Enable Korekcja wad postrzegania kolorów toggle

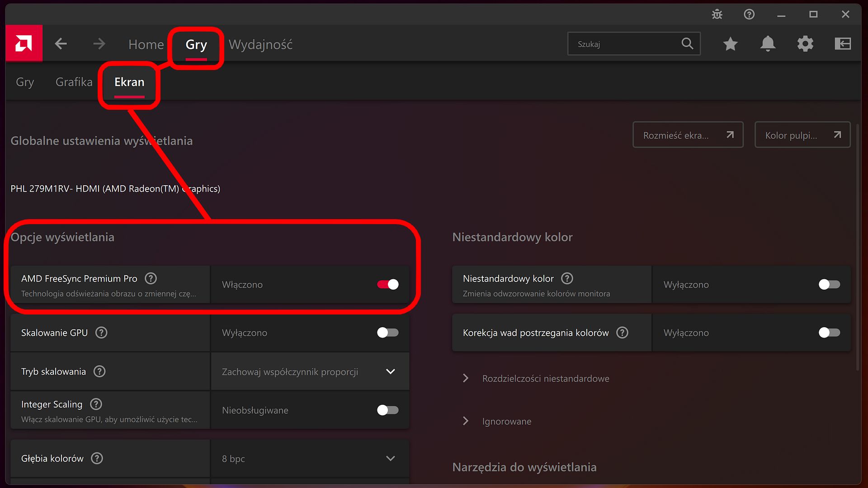click(829, 333)
